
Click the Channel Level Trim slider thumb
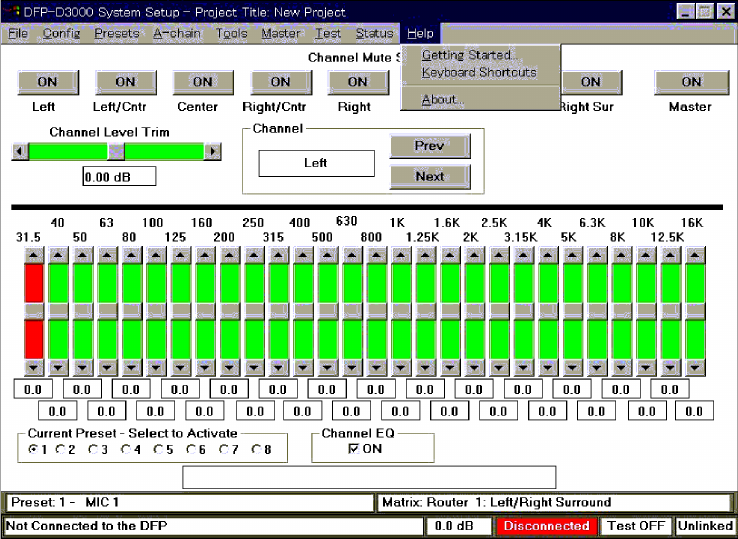(115, 152)
